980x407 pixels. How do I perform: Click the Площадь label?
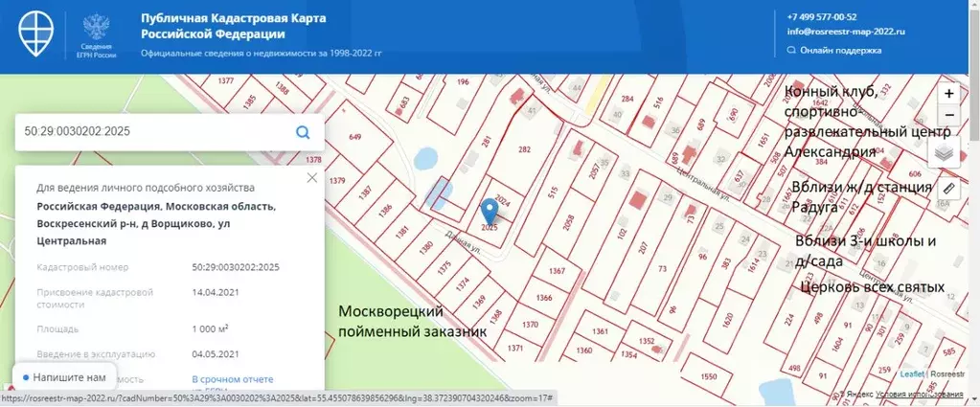click(57, 328)
